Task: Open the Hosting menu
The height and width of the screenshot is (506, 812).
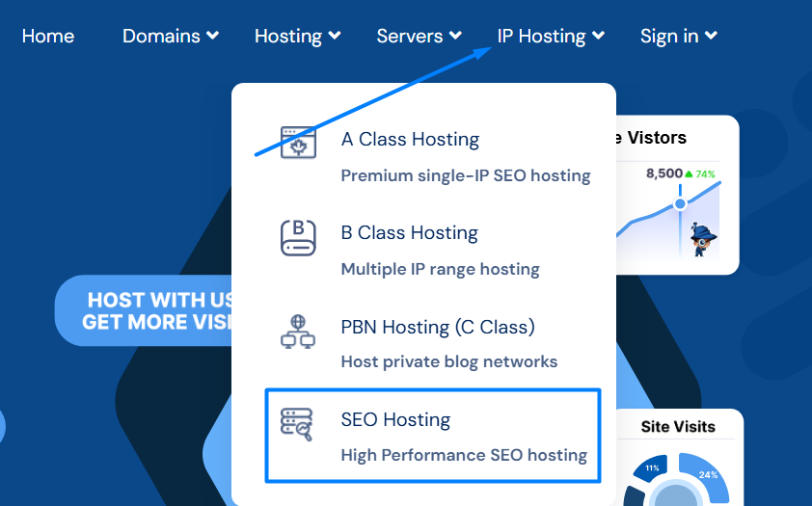Action: pyautogui.click(x=288, y=36)
